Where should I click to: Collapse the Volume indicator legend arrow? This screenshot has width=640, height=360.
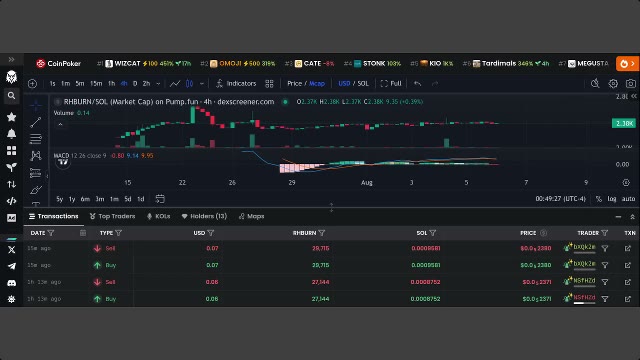(x=60, y=124)
